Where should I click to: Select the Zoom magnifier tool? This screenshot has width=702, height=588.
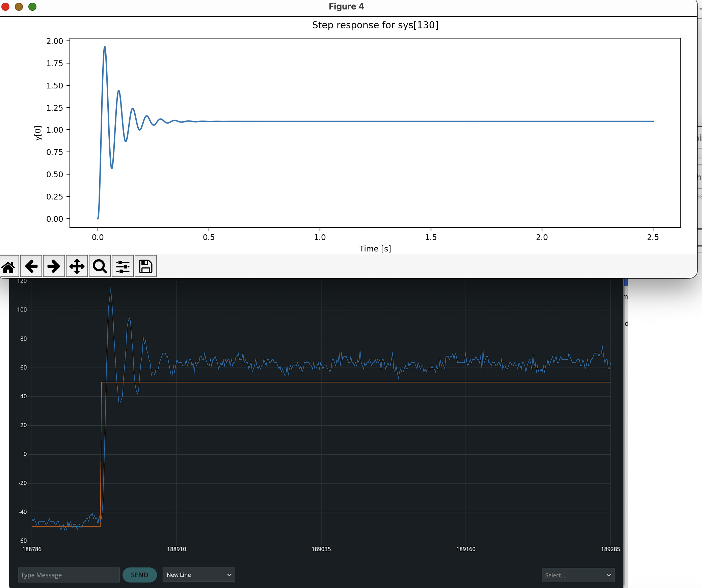tap(100, 266)
